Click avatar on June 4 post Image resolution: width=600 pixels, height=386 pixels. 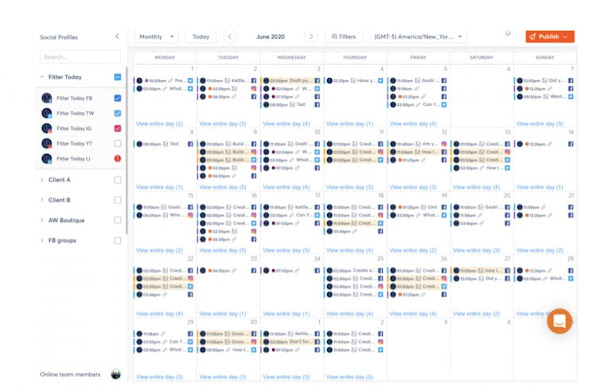(x=329, y=81)
